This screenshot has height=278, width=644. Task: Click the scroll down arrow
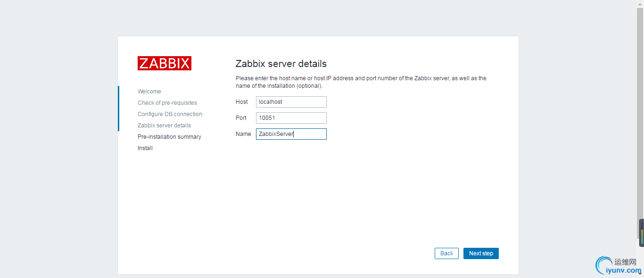tap(641, 274)
